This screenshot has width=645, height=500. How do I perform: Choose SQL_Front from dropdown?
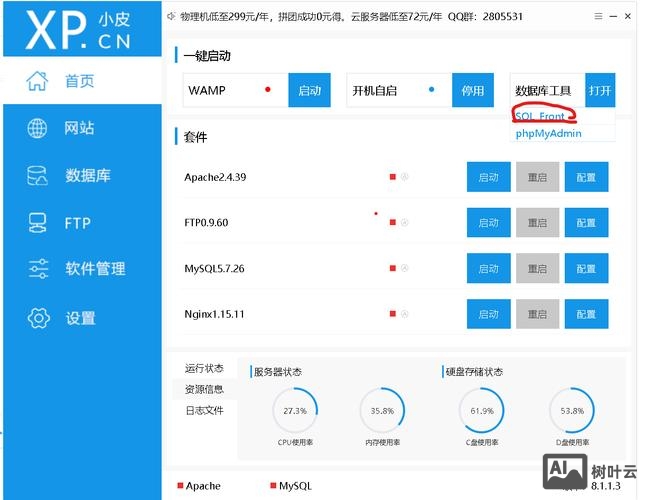(540, 116)
